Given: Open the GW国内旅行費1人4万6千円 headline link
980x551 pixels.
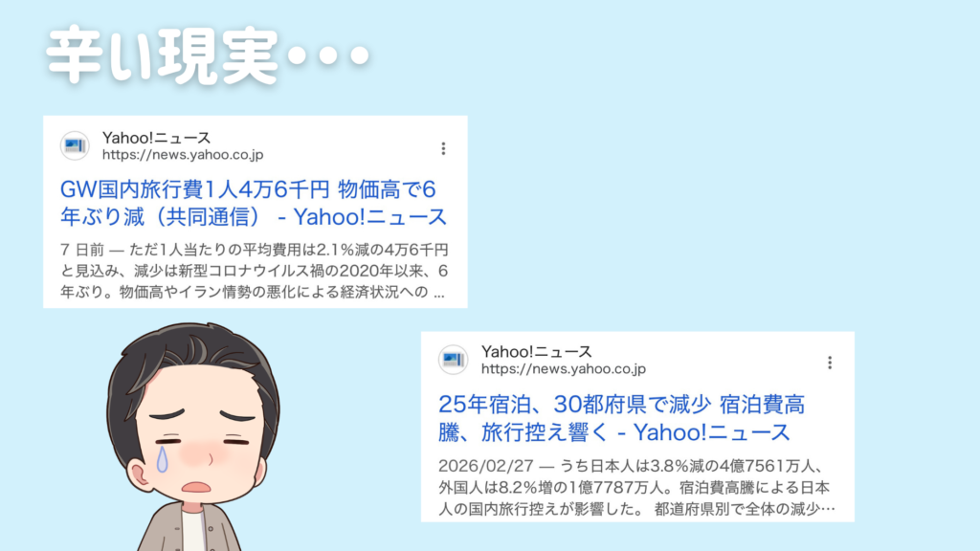Looking at the screenshot, I should (x=253, y=203).
